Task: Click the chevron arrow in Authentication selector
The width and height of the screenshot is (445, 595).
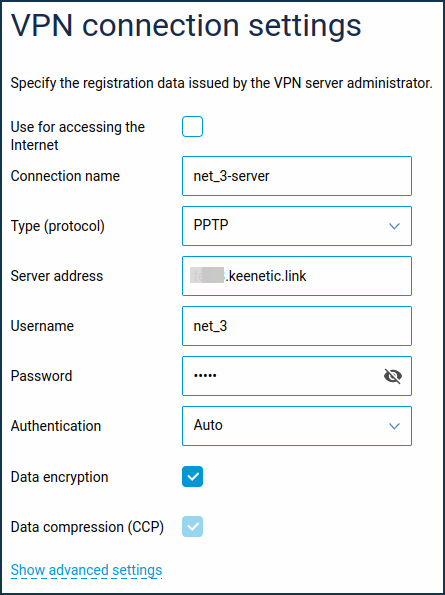Action: [x=395, y=427]
